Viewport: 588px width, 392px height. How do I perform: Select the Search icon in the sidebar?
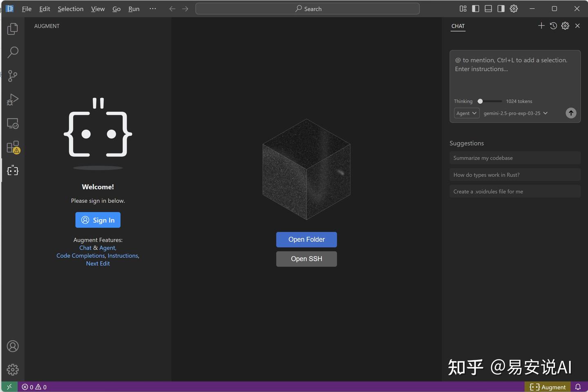[13, 52]
